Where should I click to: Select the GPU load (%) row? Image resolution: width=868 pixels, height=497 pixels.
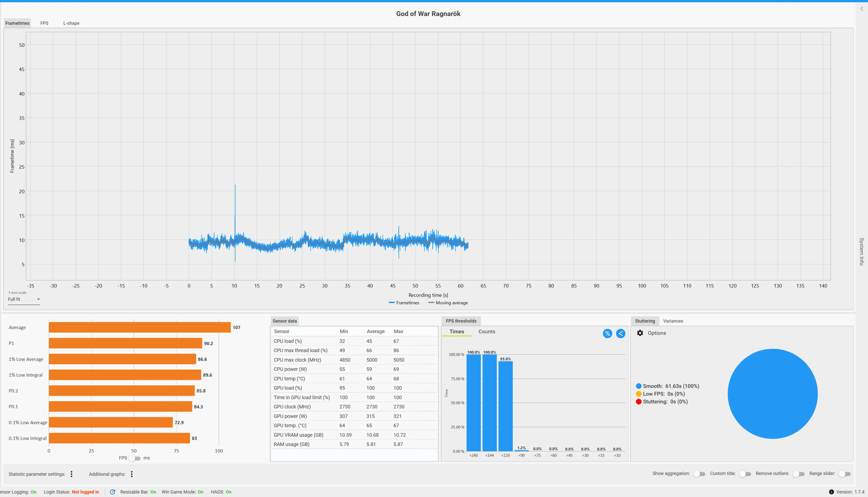355,388
